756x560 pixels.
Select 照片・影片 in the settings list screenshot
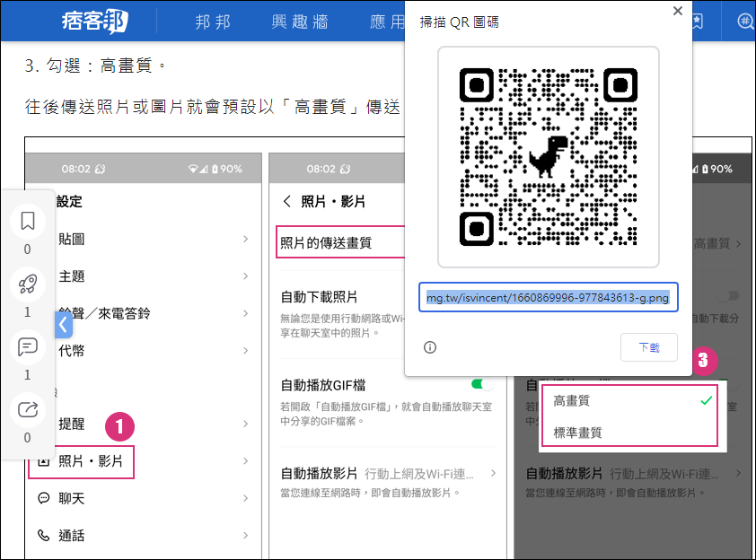81,461
